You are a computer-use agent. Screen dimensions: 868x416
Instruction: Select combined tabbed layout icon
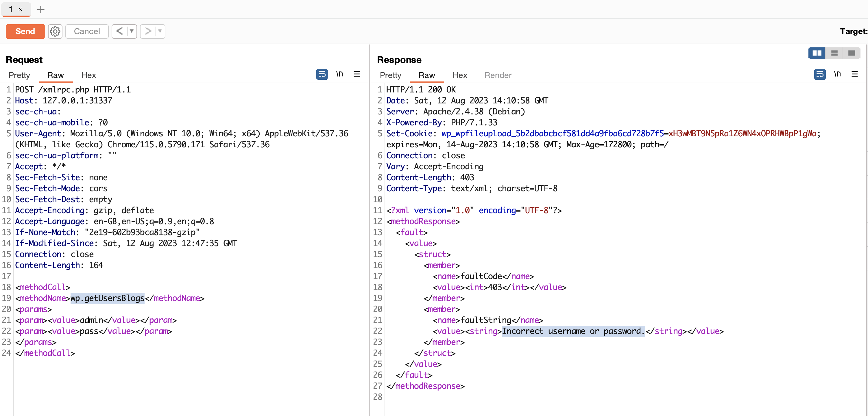tap(852, 53)
